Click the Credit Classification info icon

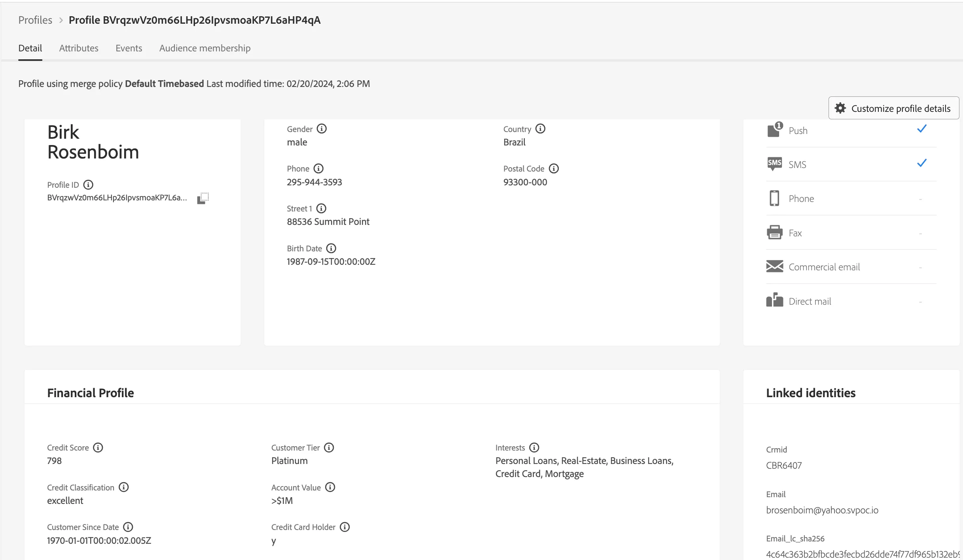tap(124, 487)
